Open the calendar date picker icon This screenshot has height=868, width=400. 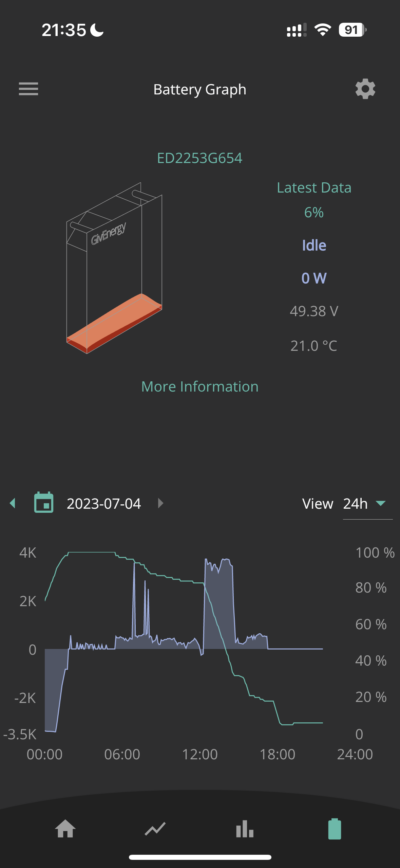[44, 502]
